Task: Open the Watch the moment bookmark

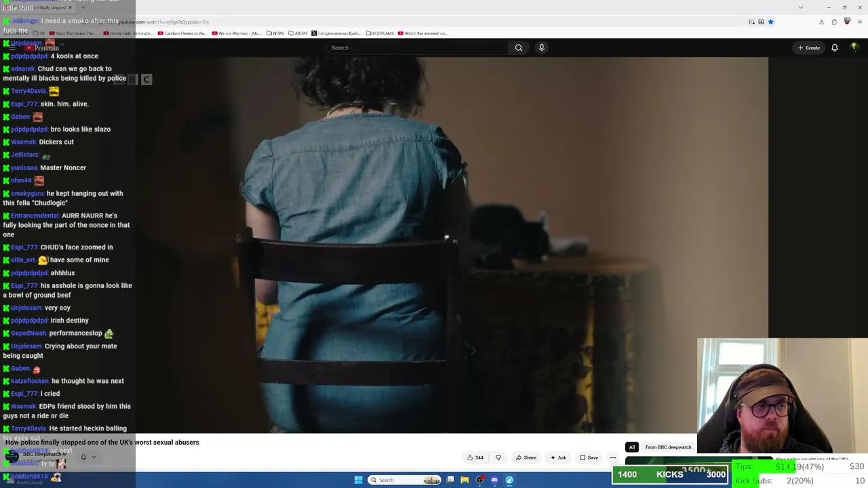Action: click(x=422, y=33)
